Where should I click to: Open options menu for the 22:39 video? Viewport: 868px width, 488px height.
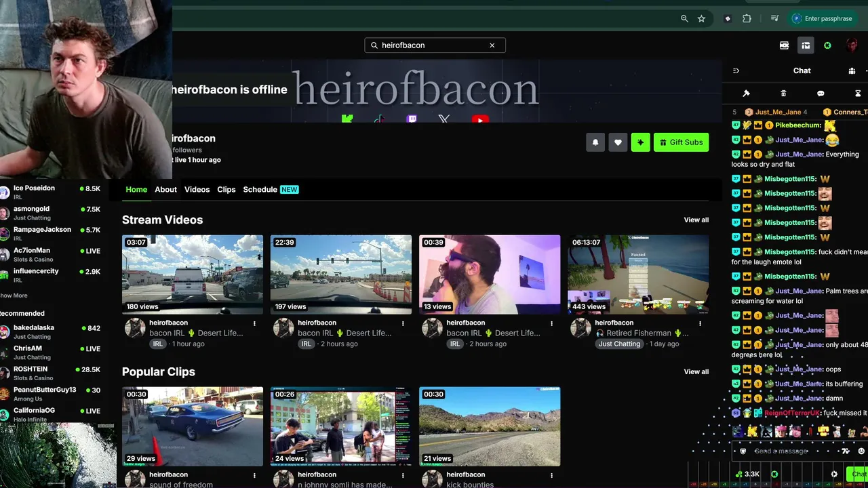tap(403, 323)
